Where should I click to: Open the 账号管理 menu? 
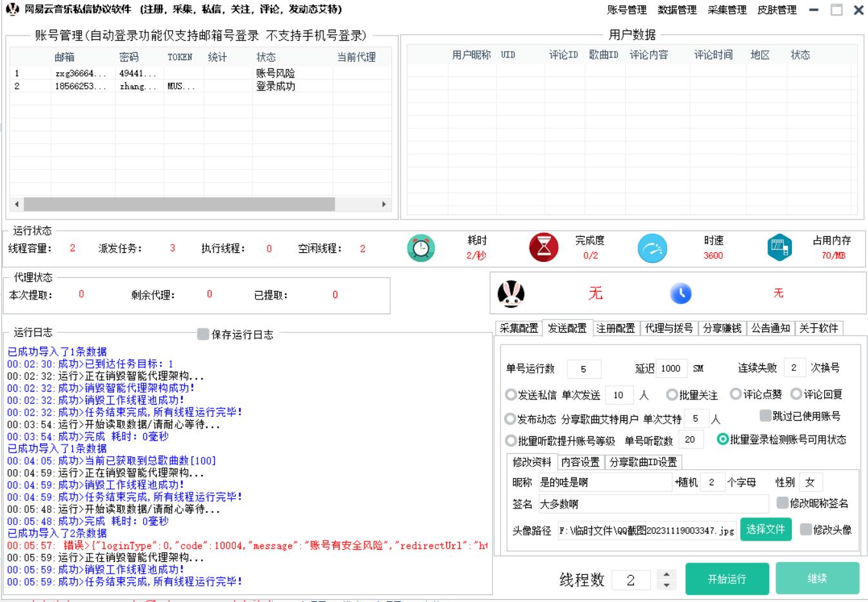[x=626, y=10]
